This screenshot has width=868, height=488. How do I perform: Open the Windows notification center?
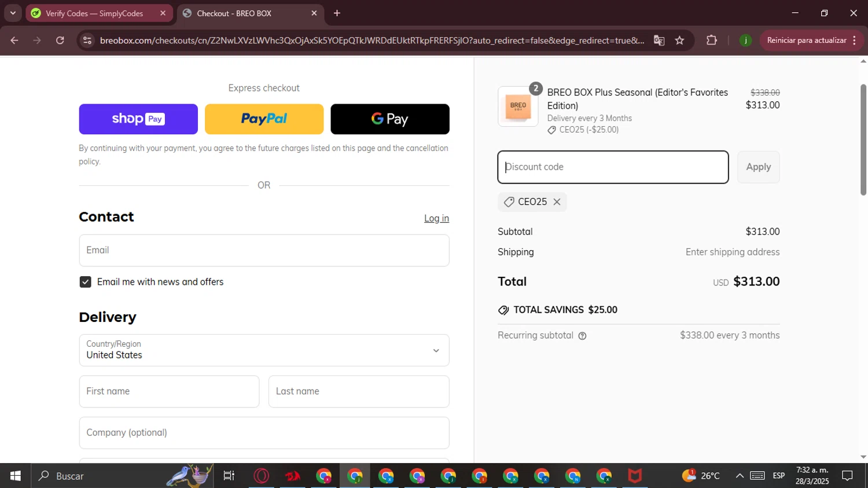pos(848,476)
